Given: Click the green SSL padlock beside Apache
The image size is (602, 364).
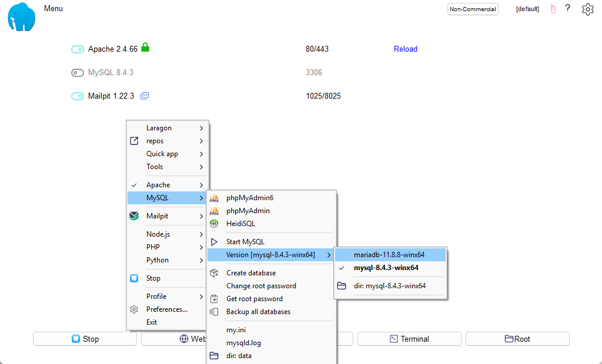Looking at the screenshot, I should pyautogui.click(x=145, y=47).
